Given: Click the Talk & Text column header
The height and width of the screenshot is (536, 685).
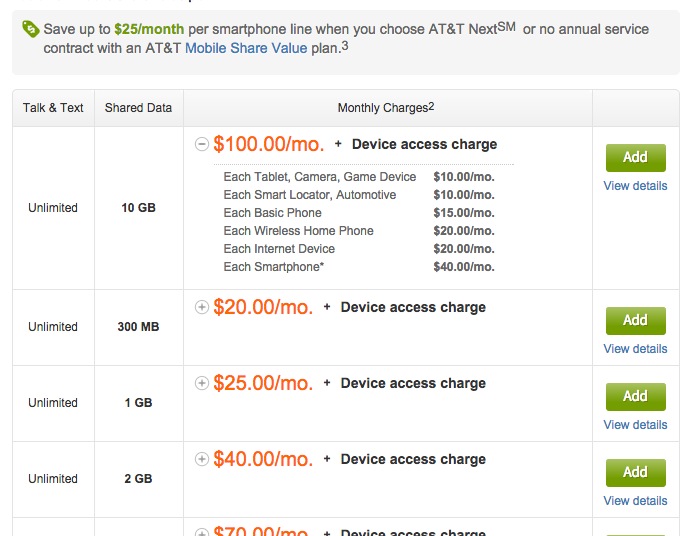Looking at the screenshot, I should point(53,108).
